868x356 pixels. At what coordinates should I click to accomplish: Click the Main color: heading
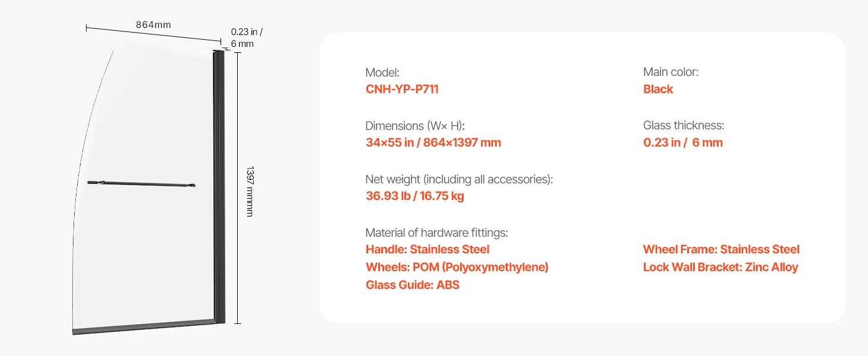pos(671,72)
